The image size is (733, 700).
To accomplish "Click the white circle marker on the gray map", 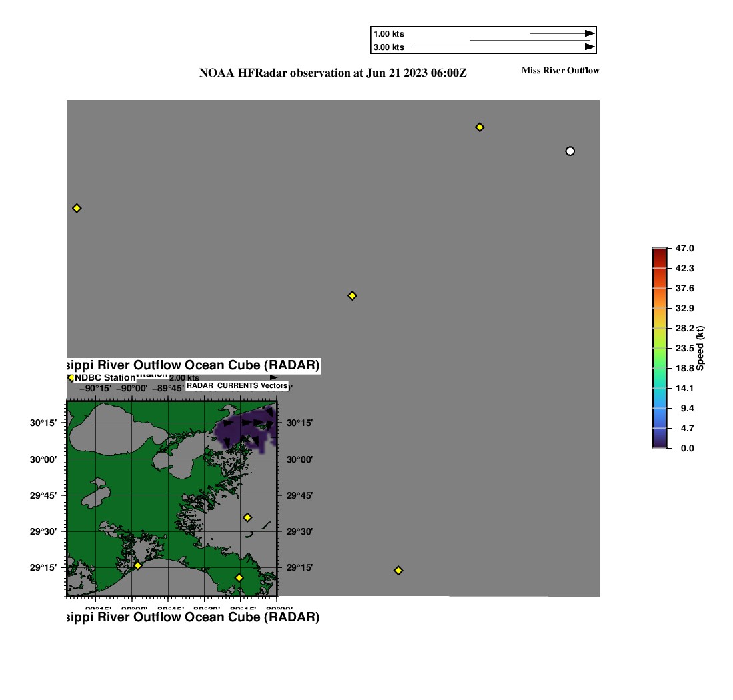I will pyautogui.click(x=570, y=151).
